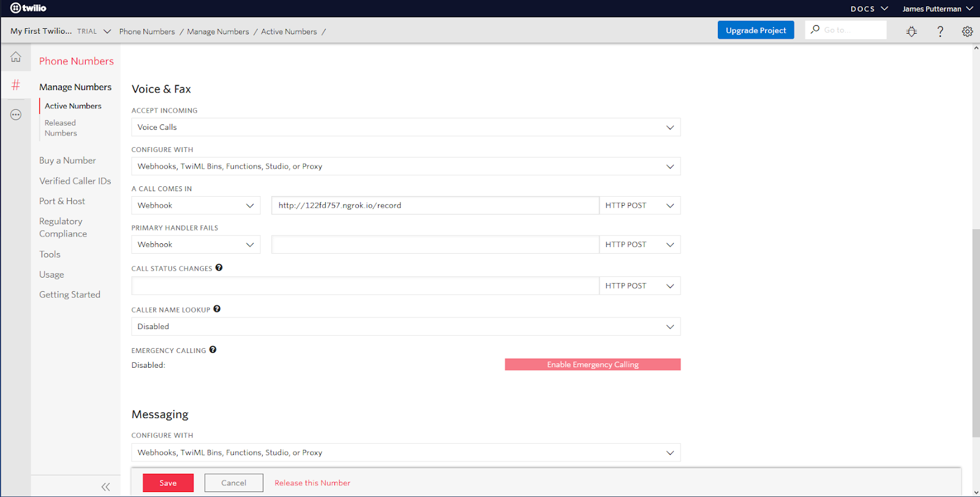
Task: Save the phone number configuration
Action: pyautogui.click(x=168, y=483)
